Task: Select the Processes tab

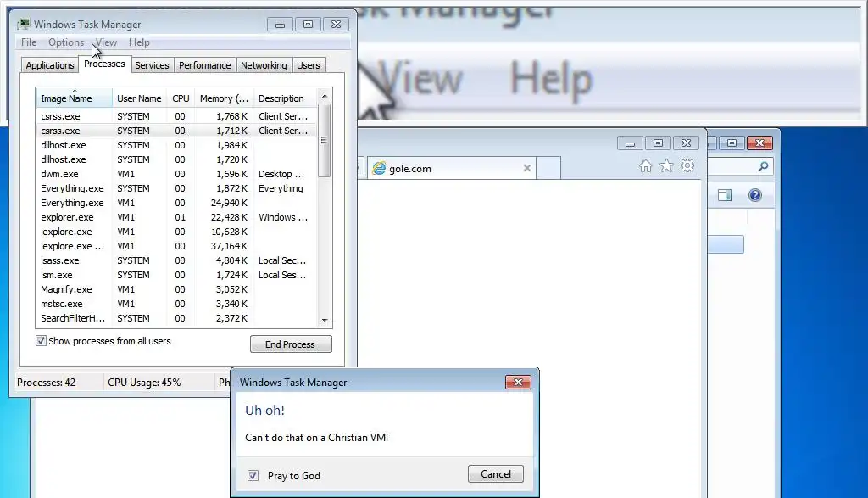Action: click(x=104, y=64)
